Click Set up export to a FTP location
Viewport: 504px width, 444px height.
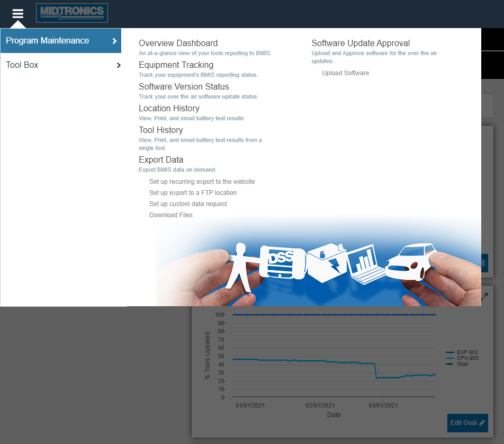point(193,193)
